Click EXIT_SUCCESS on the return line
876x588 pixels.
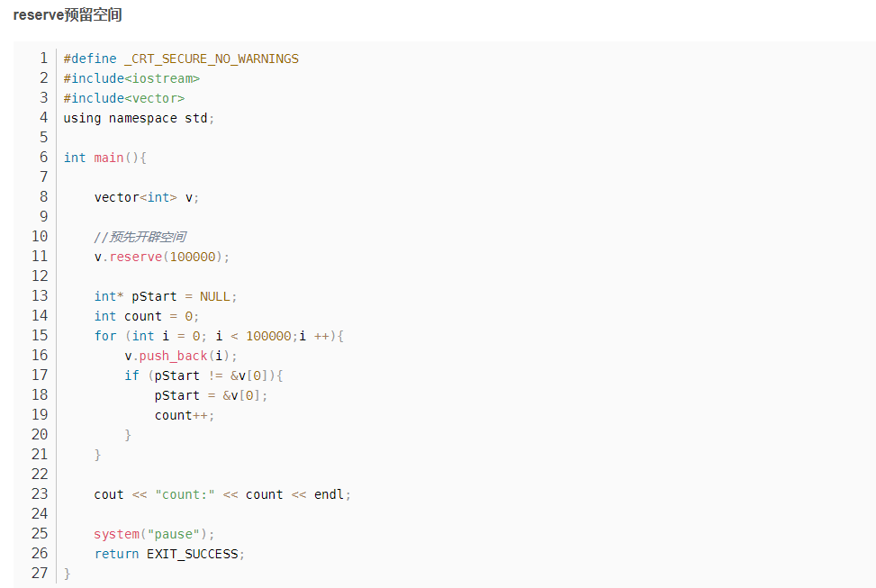coord(192,554)
